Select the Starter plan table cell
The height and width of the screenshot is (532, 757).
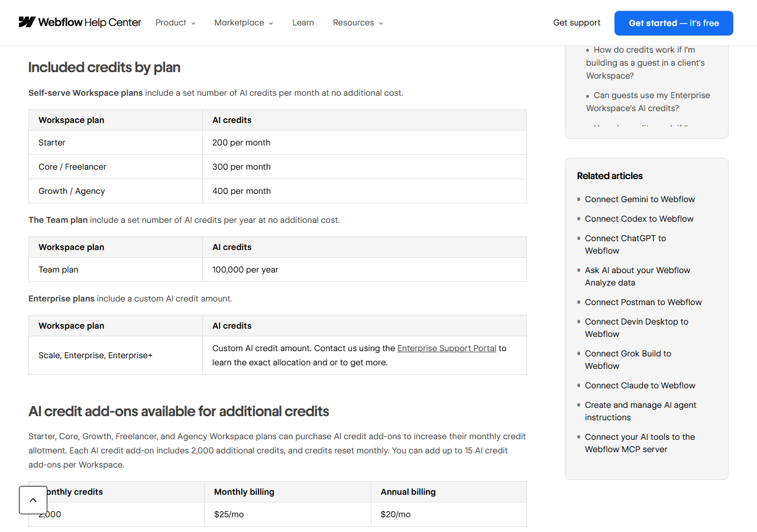point(115,142)
